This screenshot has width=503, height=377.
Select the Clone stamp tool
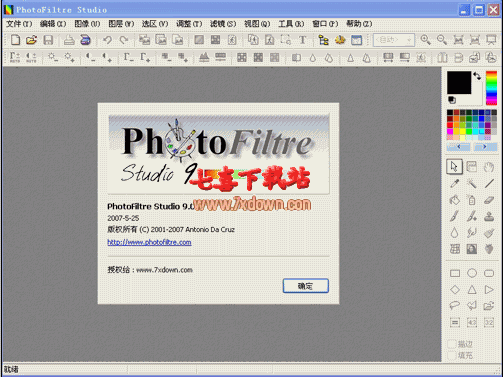pos(489,216)
